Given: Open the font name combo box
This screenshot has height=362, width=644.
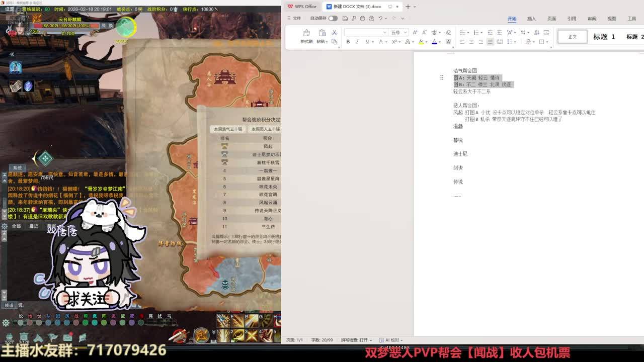Looking at the screenshot, I should point(366,33).
